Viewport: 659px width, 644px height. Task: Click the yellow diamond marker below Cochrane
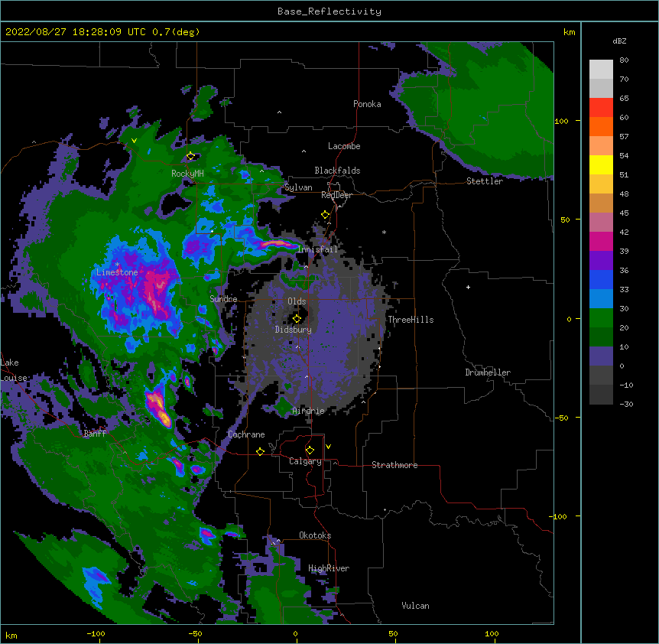(260, 451)
